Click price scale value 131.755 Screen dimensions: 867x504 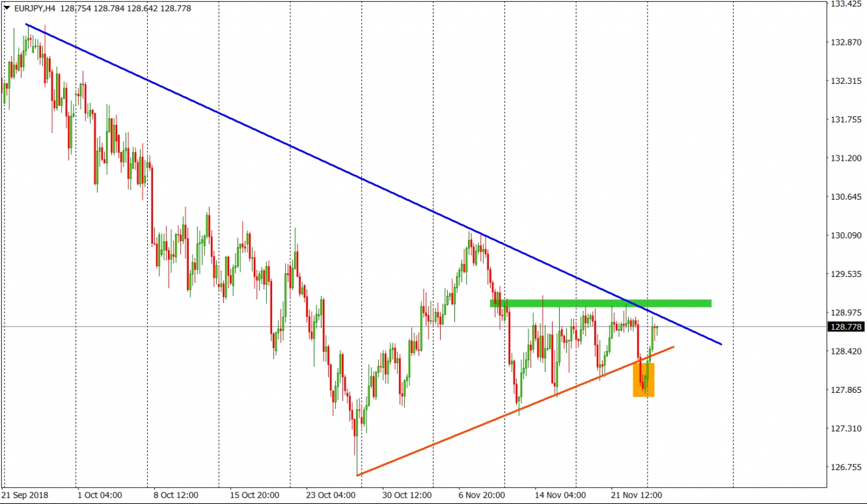point(847,120)
